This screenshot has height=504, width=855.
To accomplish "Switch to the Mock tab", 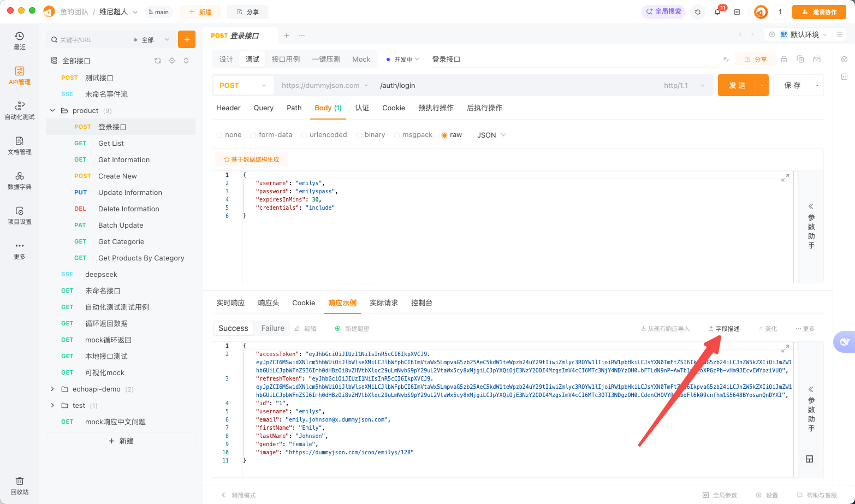I will coord(361,59).
